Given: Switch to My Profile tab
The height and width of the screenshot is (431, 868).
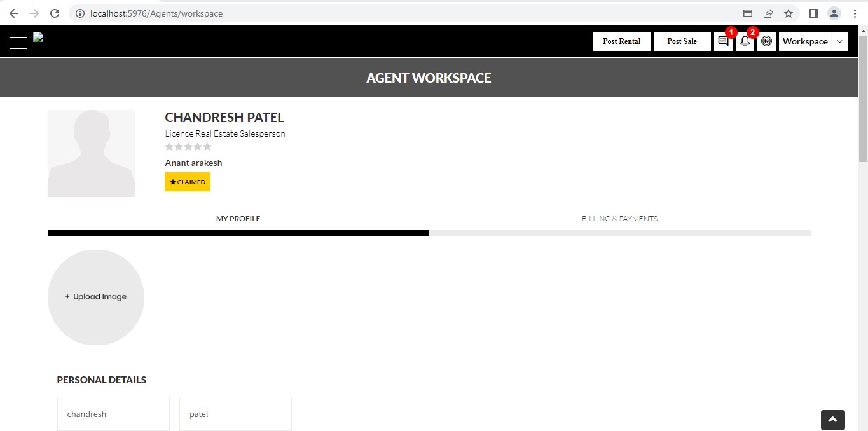Looking at the screenshot, I should (x=238, y=219).
